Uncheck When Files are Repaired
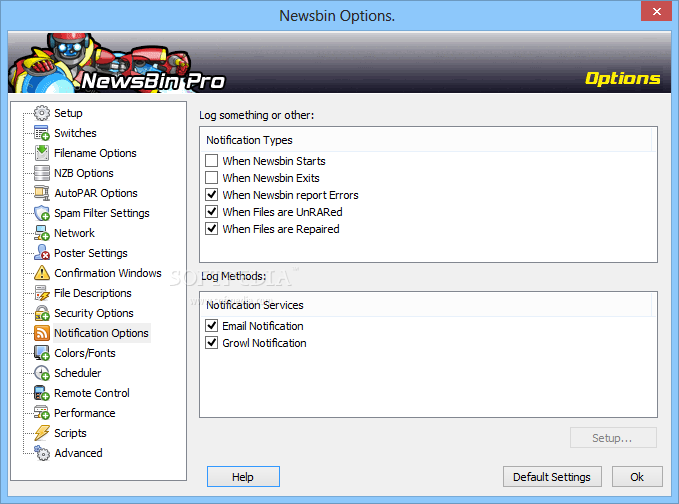The image size is (679, 504). click(x=211, y=229)
